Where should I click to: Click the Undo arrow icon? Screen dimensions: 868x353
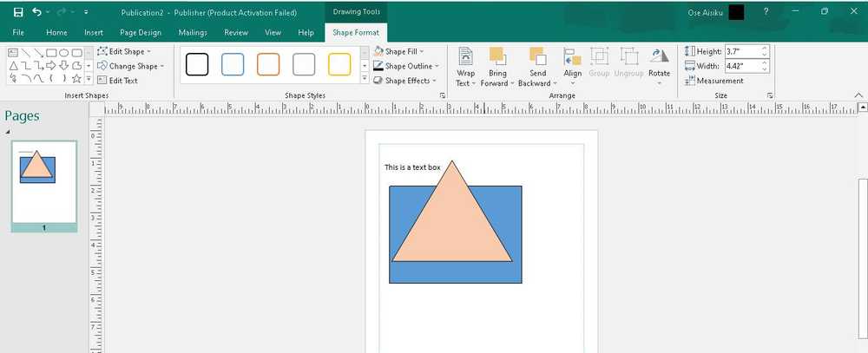[x=36, y=12]
